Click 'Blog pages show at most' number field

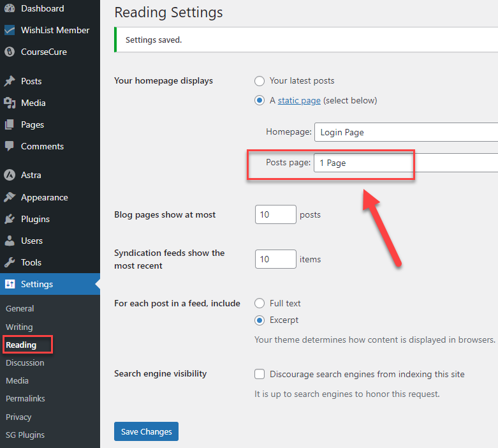(x=275, y=214)
